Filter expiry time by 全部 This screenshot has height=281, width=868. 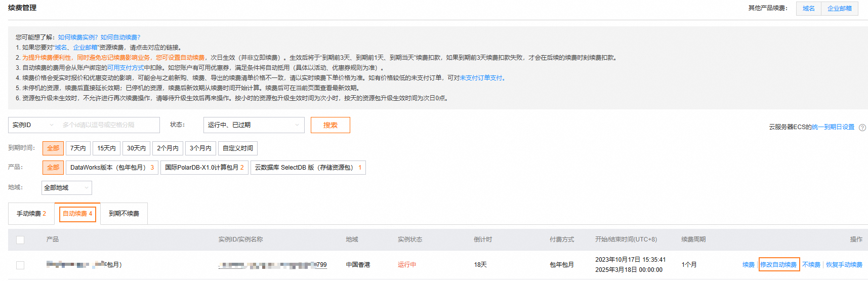click(x=53, y=148)
